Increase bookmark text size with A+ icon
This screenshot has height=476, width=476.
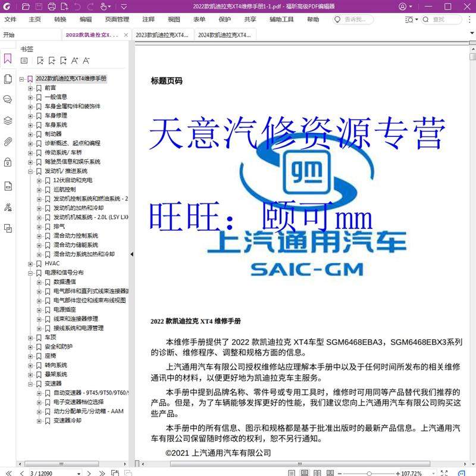click(x=76, y=60)
